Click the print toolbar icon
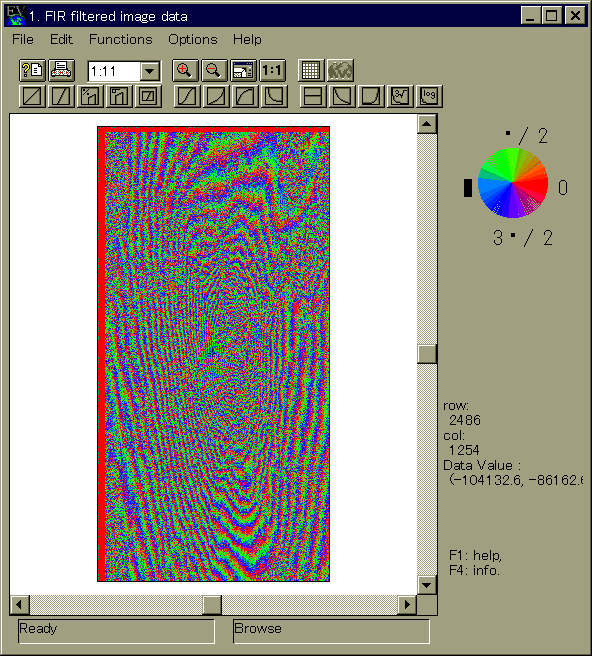 (62, 70)
